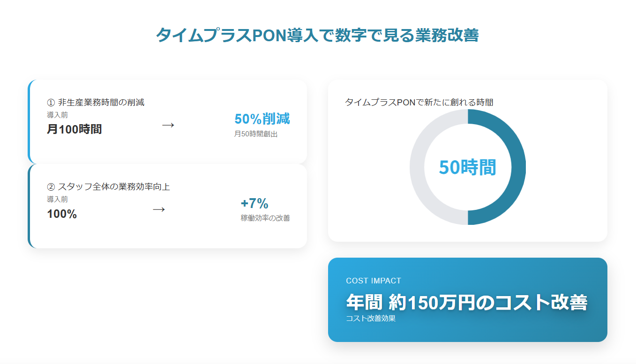Click the arrow in the staff efficiency card
Image resolution: width=636 pixels, height=364 pixels.
pyautogui.click(x=159, y=209)
